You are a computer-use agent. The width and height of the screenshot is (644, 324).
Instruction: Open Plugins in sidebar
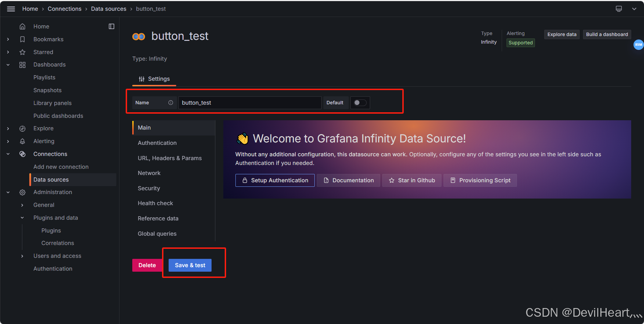click(51, 231)
